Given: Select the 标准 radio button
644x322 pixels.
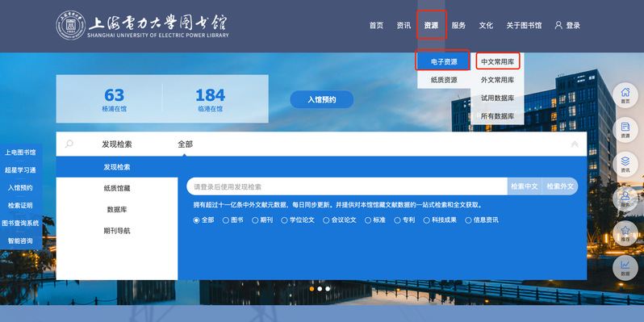Looking at the screenshot, I should coord(368,220).
